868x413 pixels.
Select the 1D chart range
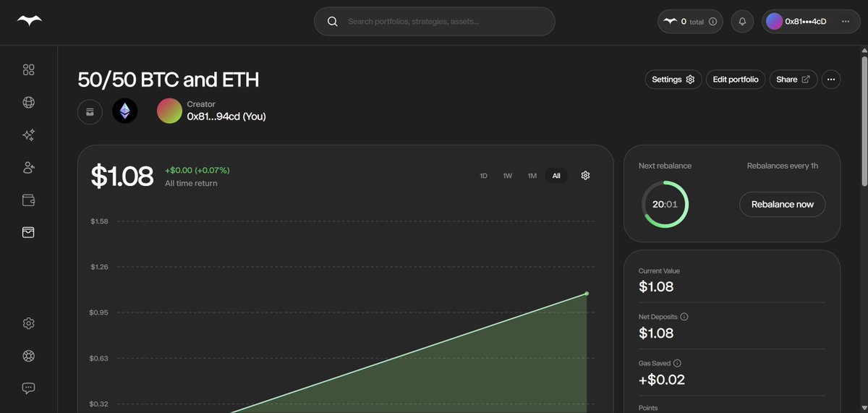click(x=484, y=176)
